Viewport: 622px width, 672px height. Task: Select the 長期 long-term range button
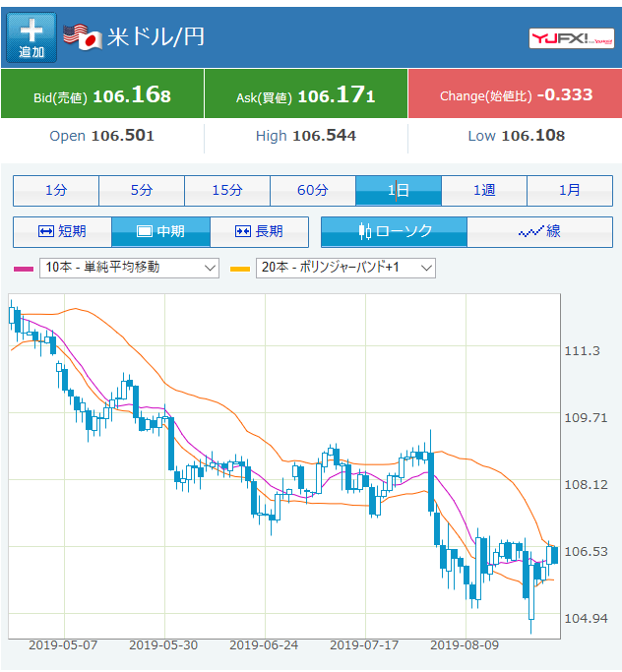pos(259,231)
